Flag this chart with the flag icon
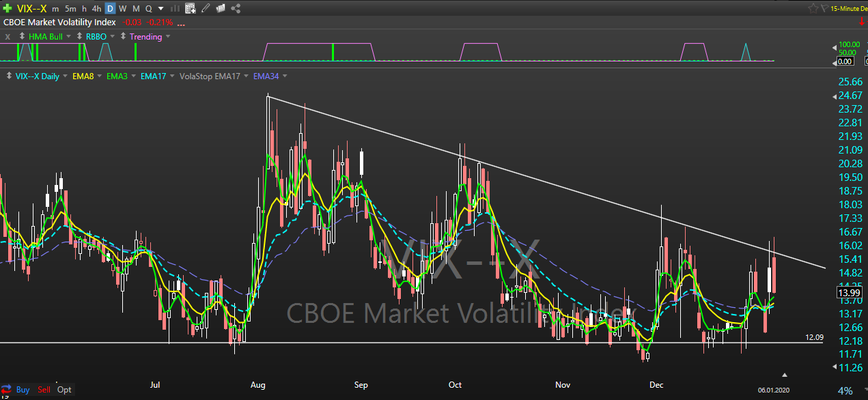Image resolution: width=868 pixels, height=400 pixels. coord(824,9)
